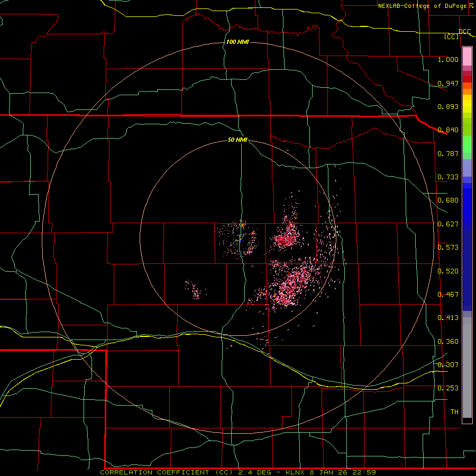Viewport: 476px width, 476px height.
Task: Click the 0.893 color scale value
Action: tap(448, 106)
